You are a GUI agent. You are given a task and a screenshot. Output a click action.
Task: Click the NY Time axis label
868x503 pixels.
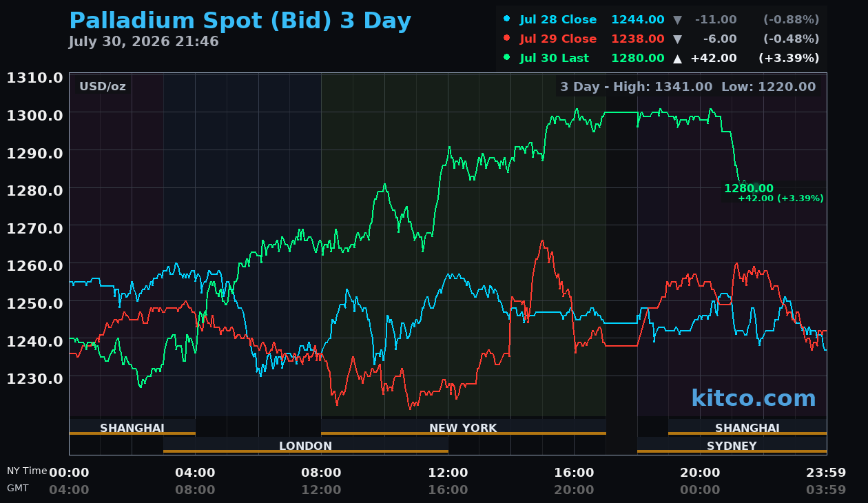[27, 471]
